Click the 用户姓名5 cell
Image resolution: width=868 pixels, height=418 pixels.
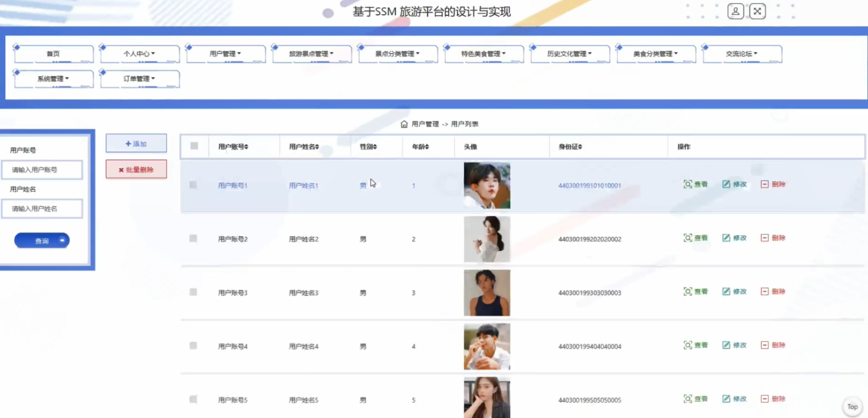coord(304,400)
